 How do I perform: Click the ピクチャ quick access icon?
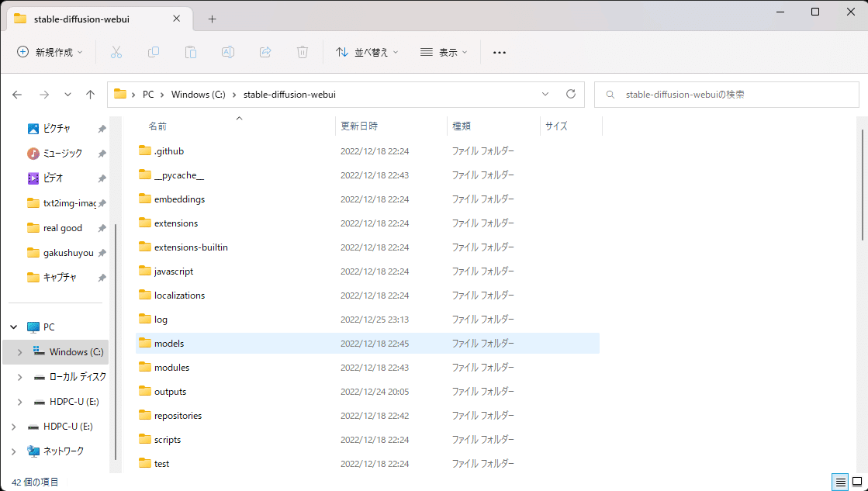33,129
